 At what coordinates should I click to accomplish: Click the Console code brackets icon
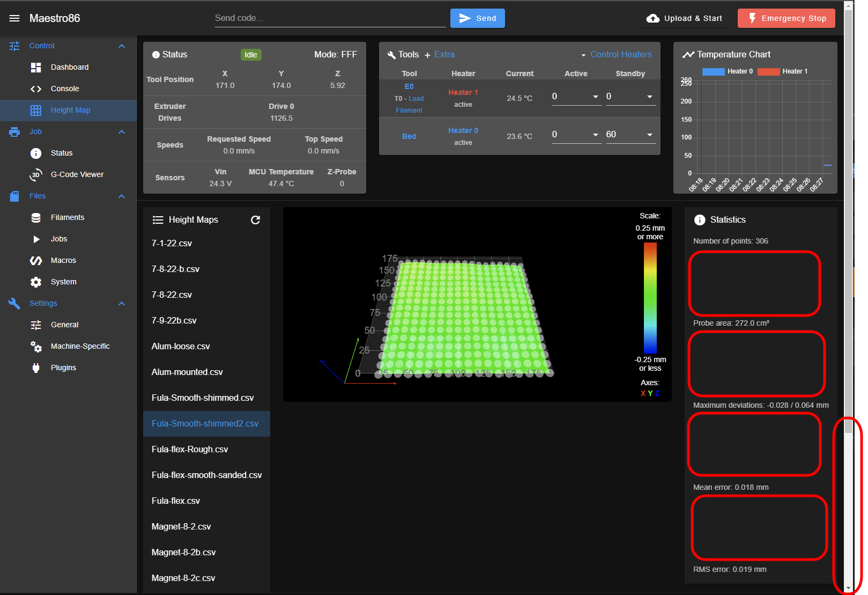[x=36, y=89]
